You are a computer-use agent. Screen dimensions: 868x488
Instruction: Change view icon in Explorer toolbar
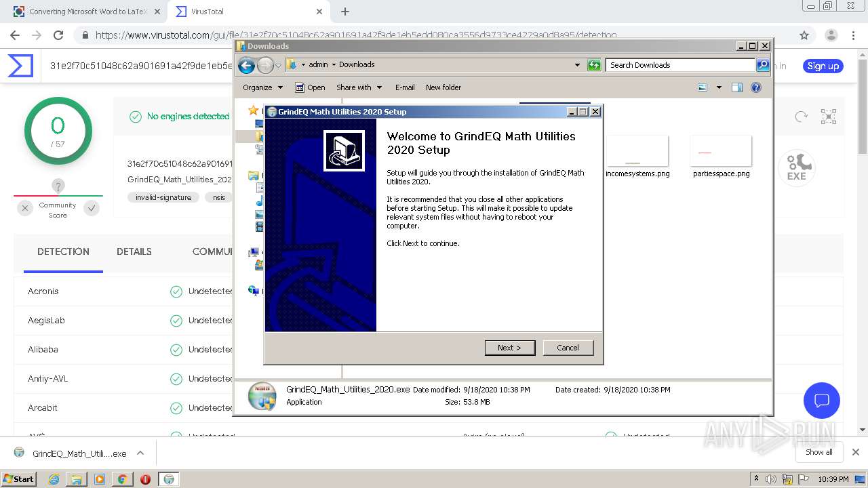click(x=703, y=87)
